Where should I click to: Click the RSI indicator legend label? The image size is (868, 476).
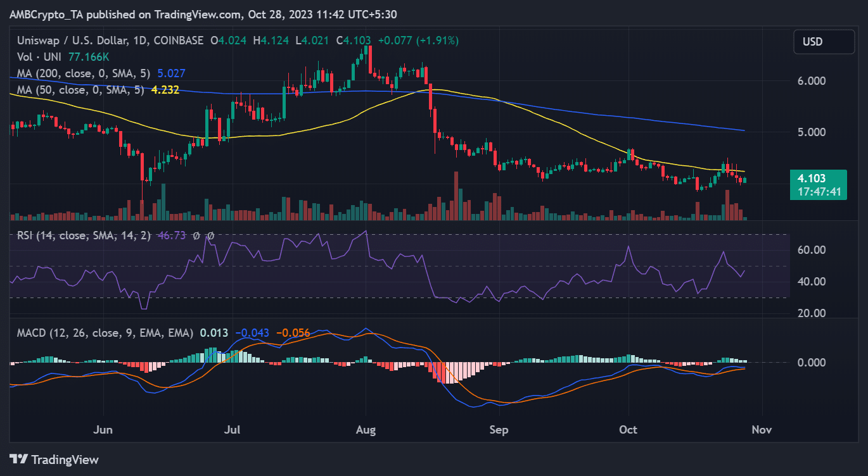click(x=82, y=235)
